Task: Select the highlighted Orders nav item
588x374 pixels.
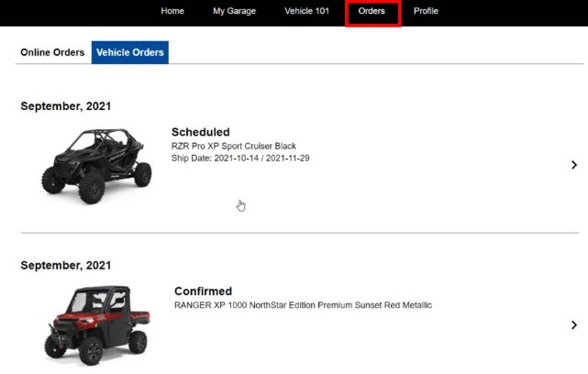Action: (372, 11)
